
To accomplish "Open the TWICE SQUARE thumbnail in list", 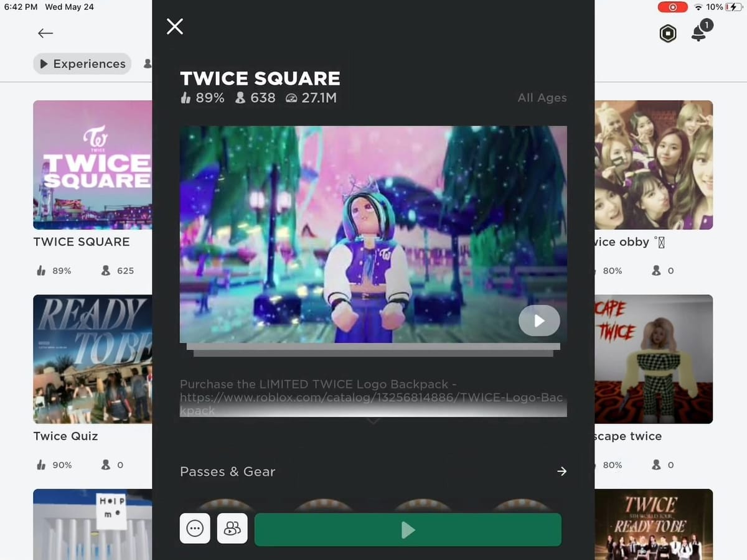I will pyautogui.click(x=93, y=165).
